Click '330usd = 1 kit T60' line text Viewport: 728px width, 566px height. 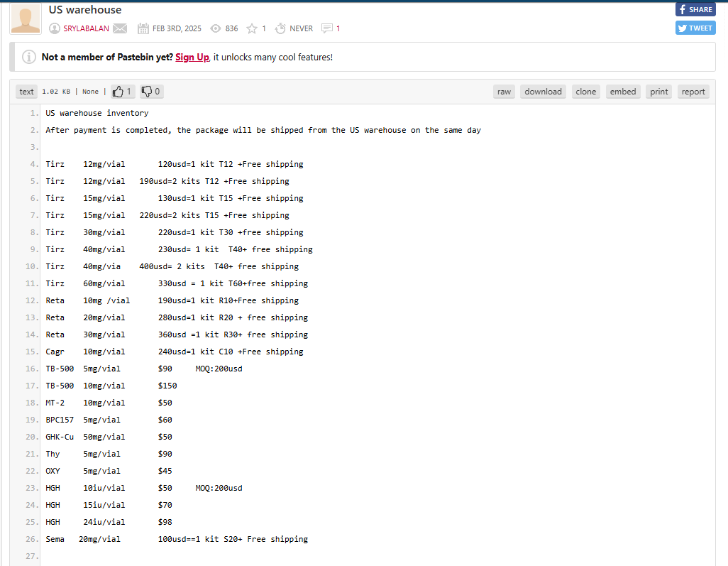pyautogui.click(x=233, y=283)
